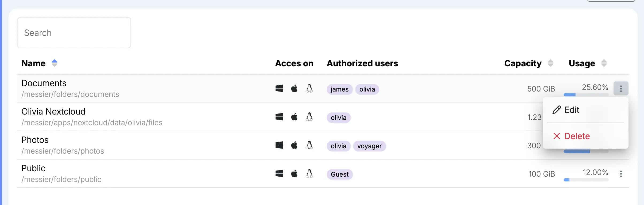Select the Photos folder name
Viewport: 644px width, 205px height.
click(x=35, y=140)
